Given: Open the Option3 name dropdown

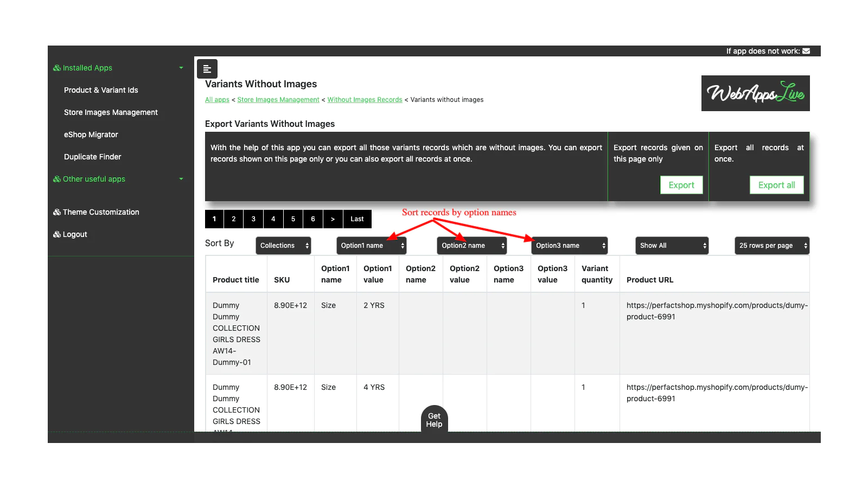Looking at the screenshot, I should pos(569,246).
